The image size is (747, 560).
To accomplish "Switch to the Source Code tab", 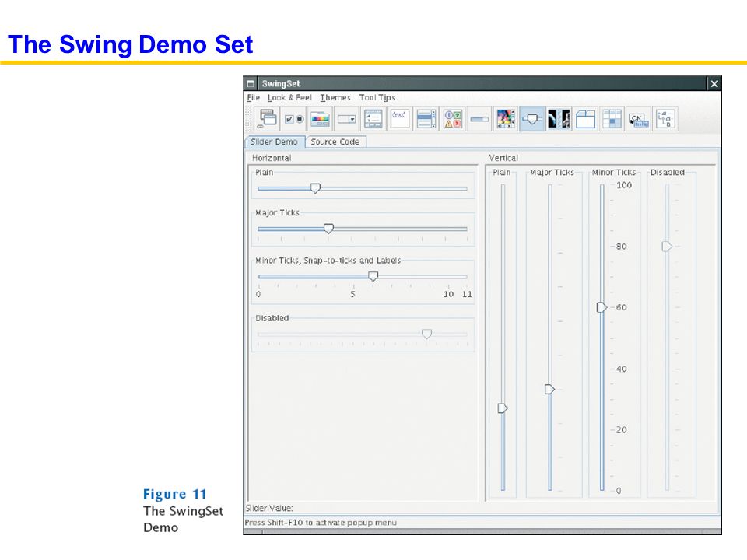I will [x=335, y=142].
